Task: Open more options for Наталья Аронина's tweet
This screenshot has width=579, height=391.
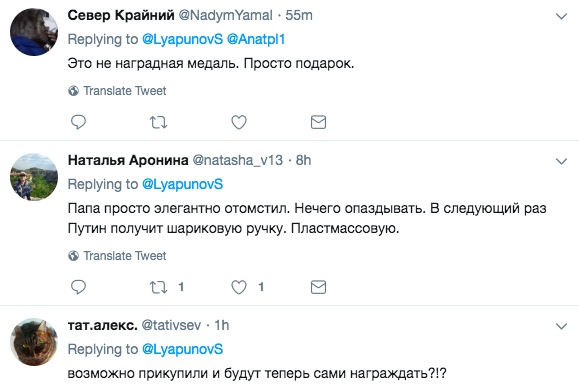Action: (561, 161)
